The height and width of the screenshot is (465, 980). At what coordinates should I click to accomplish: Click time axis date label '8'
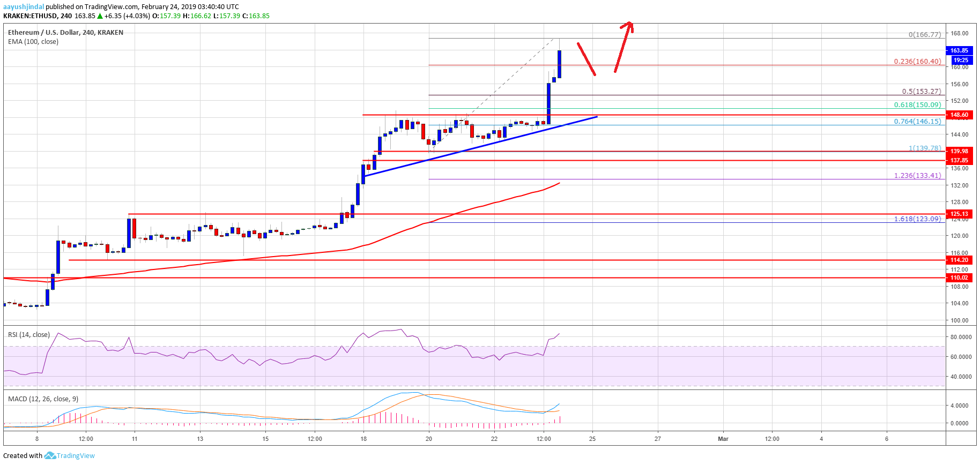coord(37,439)
